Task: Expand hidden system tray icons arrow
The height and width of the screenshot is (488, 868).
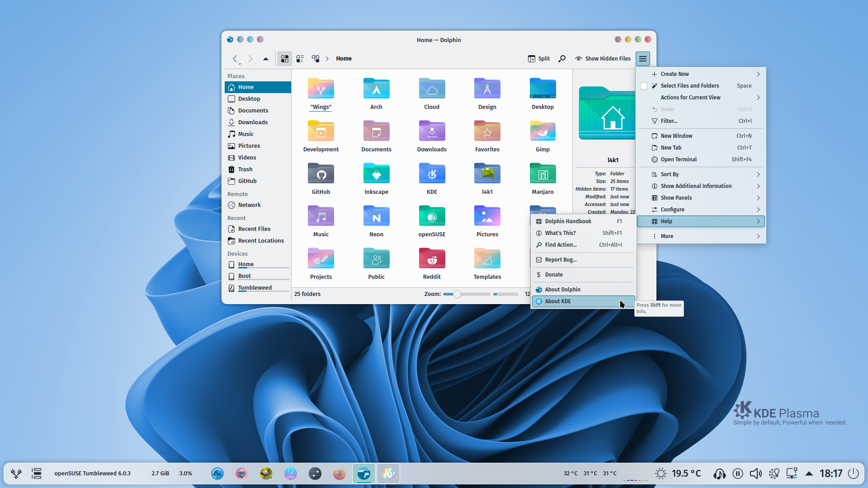Action: 809,474
